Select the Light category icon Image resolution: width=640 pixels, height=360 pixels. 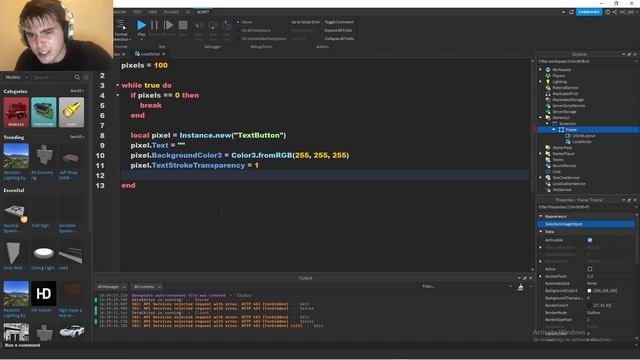(x=71, y=112)
